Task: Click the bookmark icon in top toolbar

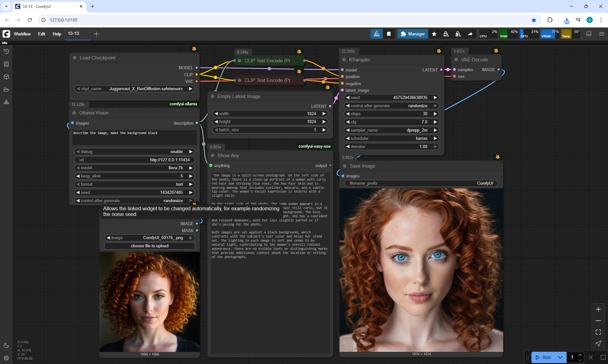Action: tap(389, 34)
